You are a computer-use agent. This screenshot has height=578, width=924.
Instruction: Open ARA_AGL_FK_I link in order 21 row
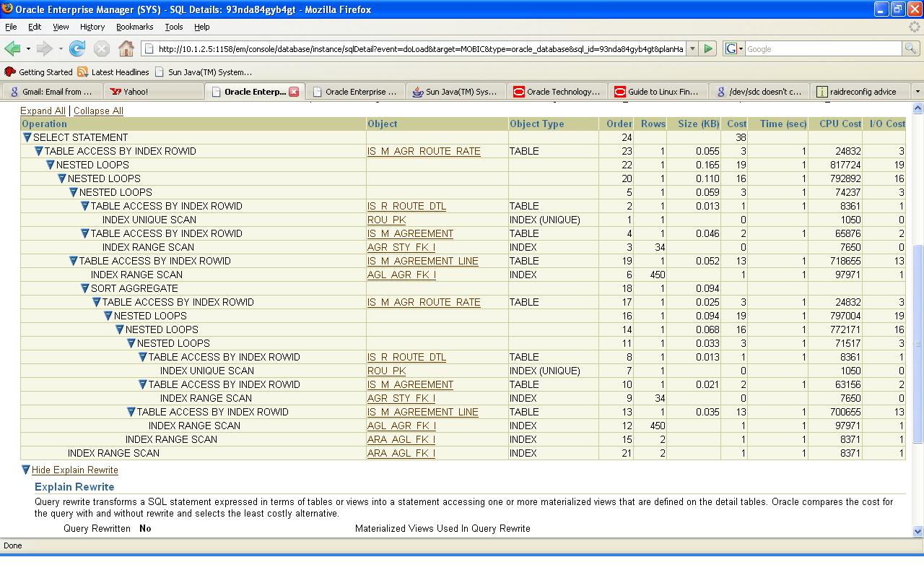[401, 453]
